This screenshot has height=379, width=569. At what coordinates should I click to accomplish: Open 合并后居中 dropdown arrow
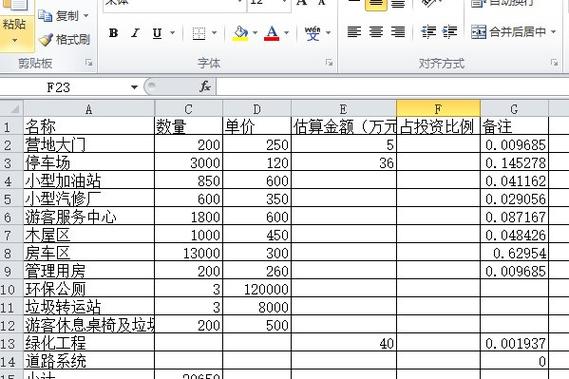pyautogui.click(x=553, y=32)
